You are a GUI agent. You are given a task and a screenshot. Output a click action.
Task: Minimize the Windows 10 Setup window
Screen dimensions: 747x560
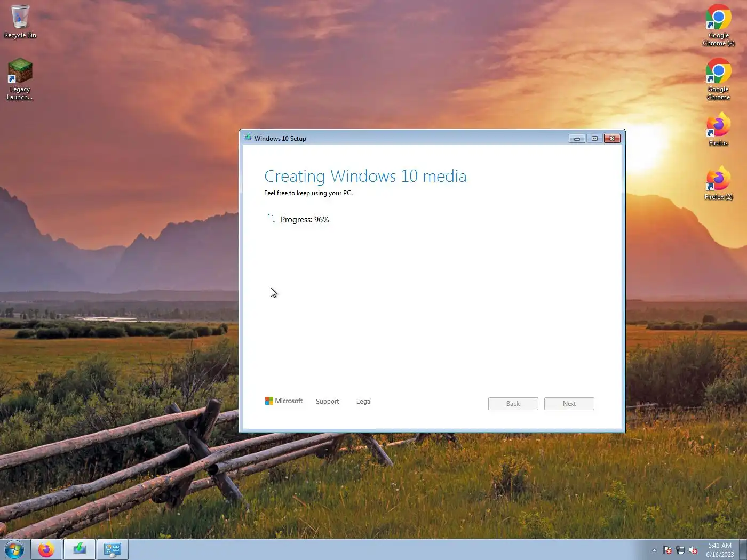[577, 138]
